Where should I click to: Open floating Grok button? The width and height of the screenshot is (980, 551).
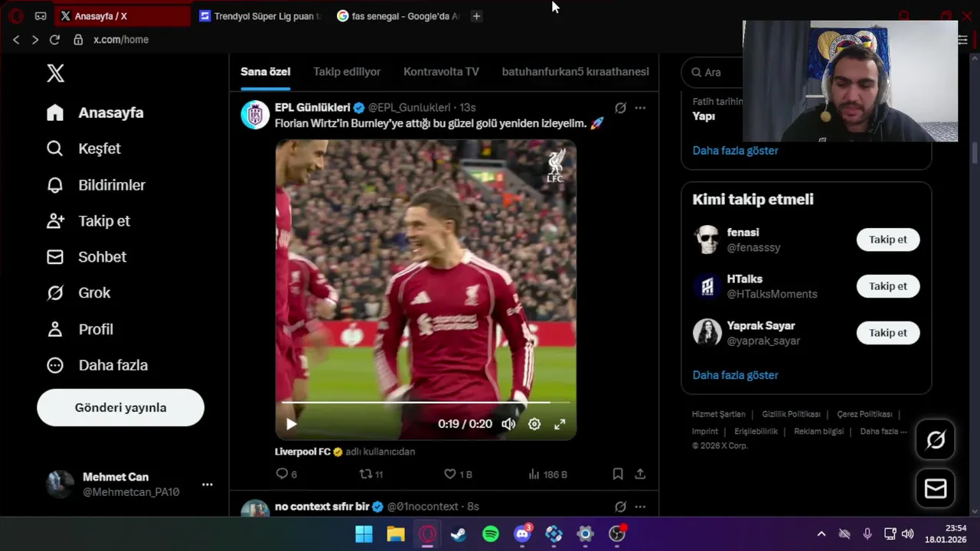click(x=936, y=440)
